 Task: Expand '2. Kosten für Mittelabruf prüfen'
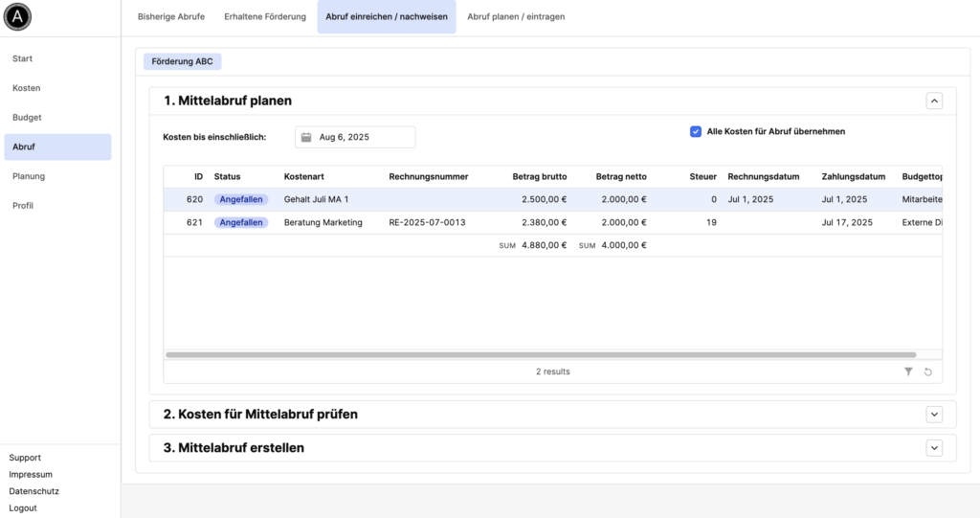click(935, 414)
